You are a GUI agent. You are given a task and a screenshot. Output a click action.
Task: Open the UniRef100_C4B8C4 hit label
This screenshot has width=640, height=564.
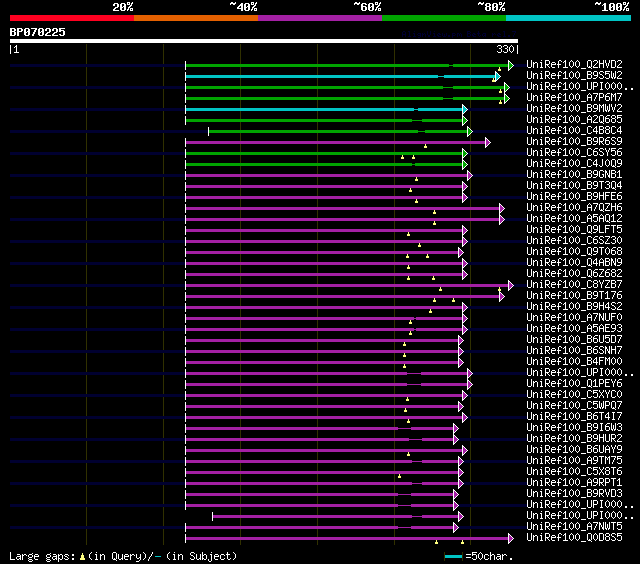(574, 131)
